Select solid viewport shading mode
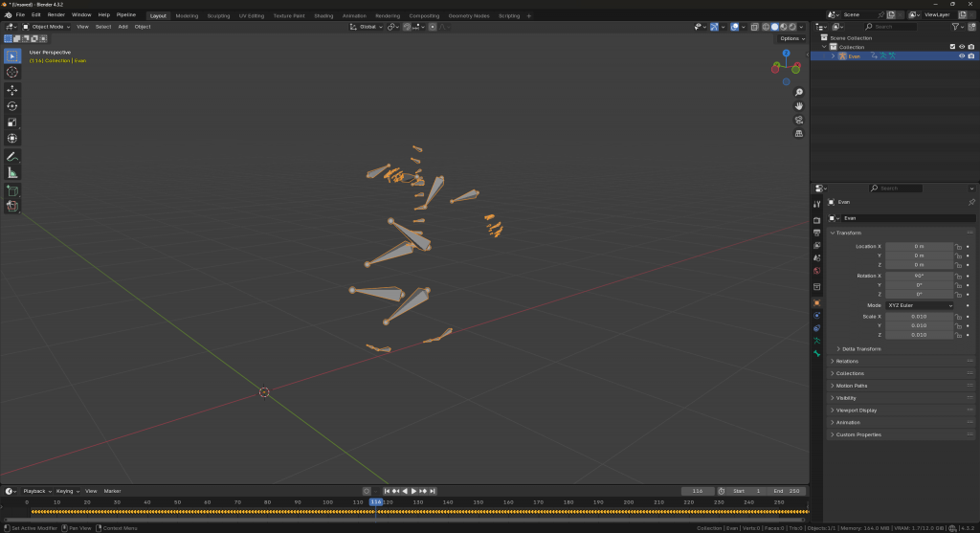 pyautogui.click(x=775, y=27)
